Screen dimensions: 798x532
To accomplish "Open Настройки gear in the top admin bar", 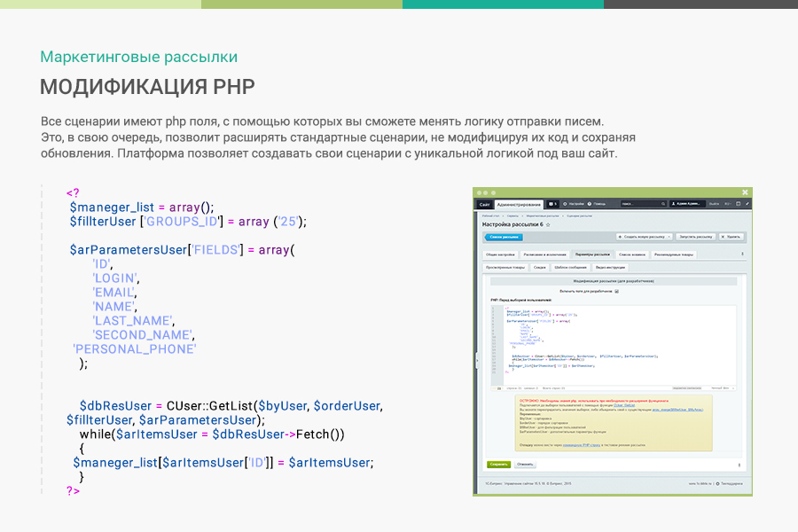I will pos(573,204).
